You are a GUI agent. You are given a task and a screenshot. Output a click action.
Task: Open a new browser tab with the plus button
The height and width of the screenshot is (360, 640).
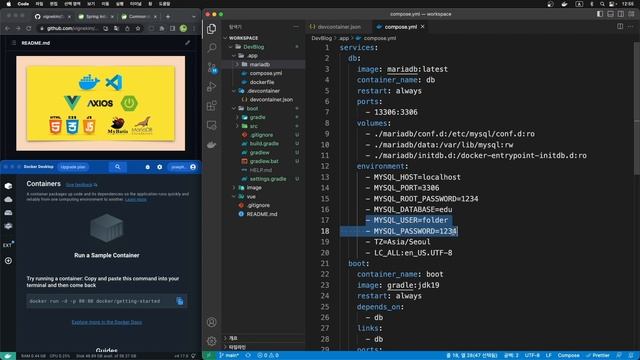point(168,16)
